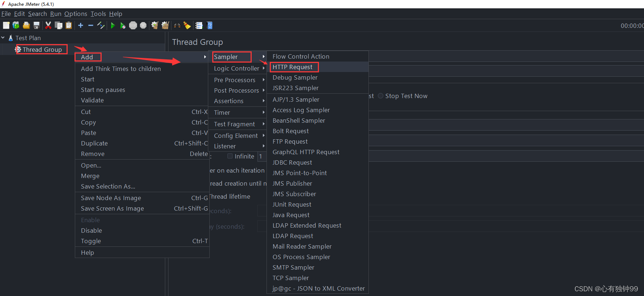This screenshot has height=296, width=644.
Task: Click the Thread Group gear icon
Action: pos(18,50)
